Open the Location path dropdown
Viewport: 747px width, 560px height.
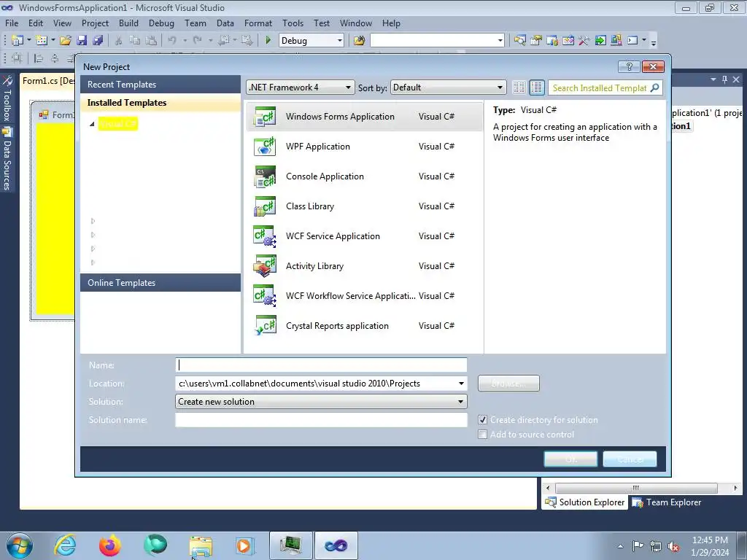pos(461,384)
